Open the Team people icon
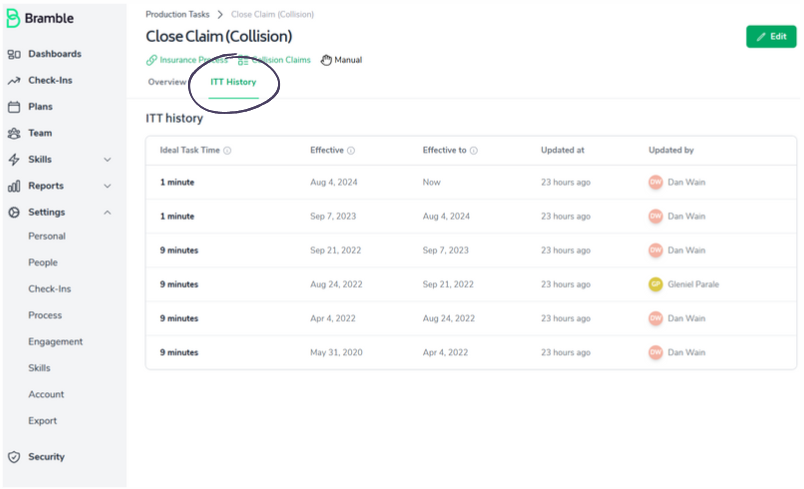The width and height of the screenshot is (804, 489). (14, 133)
